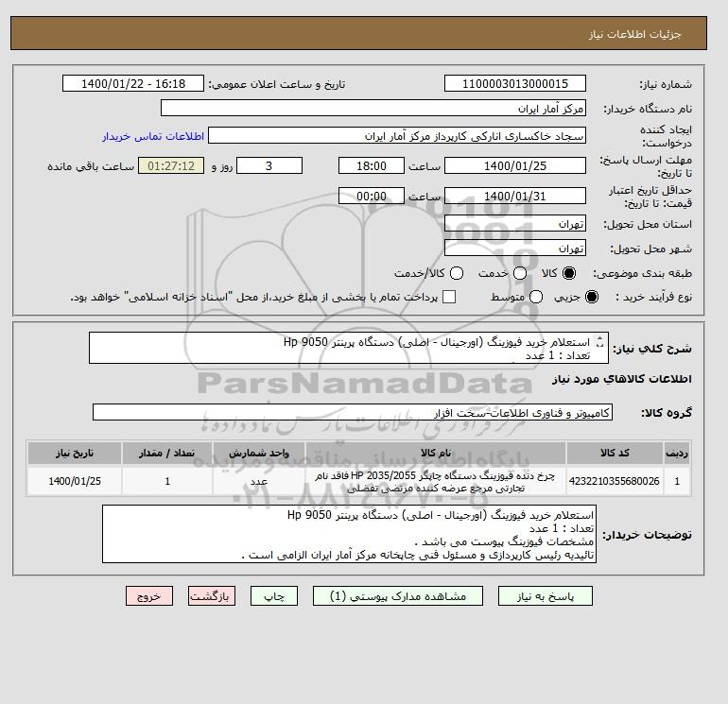Click the تعداد / مقدار column header
Image resolution: width=728 pixels, height=704 pixels.
(x=167, y=453)
